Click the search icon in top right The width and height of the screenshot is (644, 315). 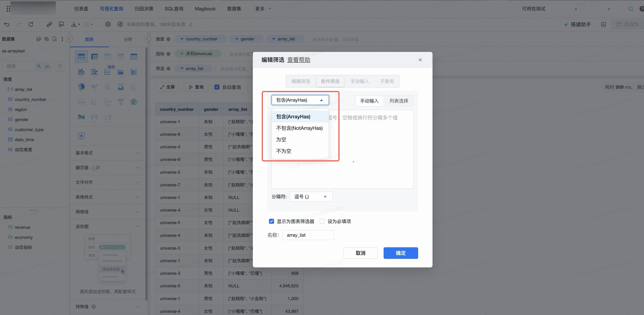(x=631, y=9)
